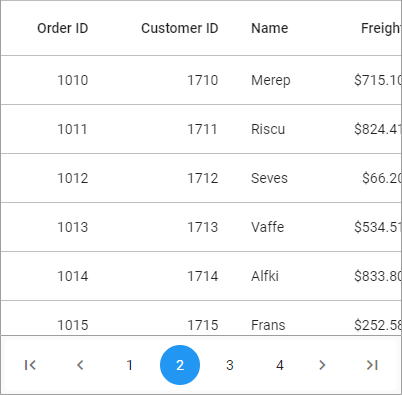The width and height of the screenshot is (402, 395).
Task: Select the Vaffe name cell
Action: coord(268,227)
